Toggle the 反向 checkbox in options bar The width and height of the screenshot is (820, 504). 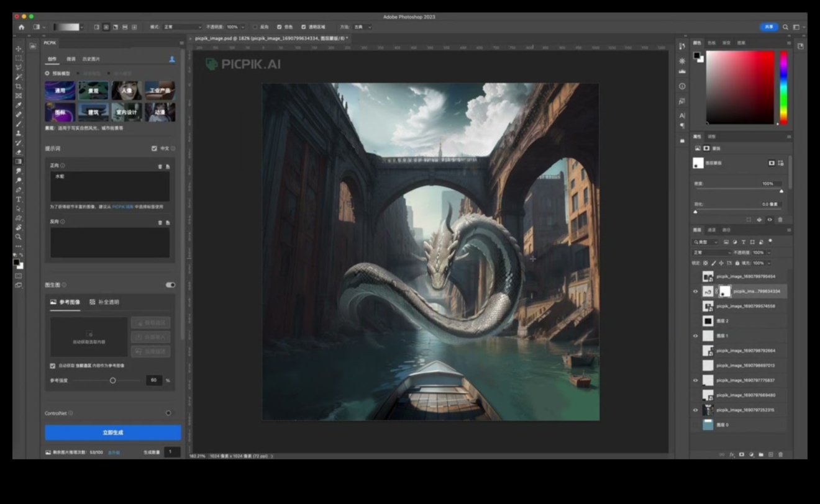(255, 27)
